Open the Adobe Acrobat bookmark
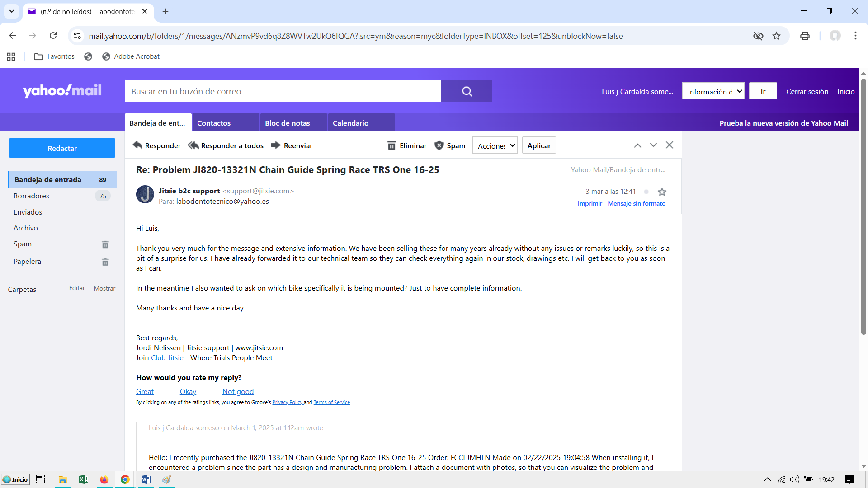Viewport: 868px width, 488px height. pos(131,56)
